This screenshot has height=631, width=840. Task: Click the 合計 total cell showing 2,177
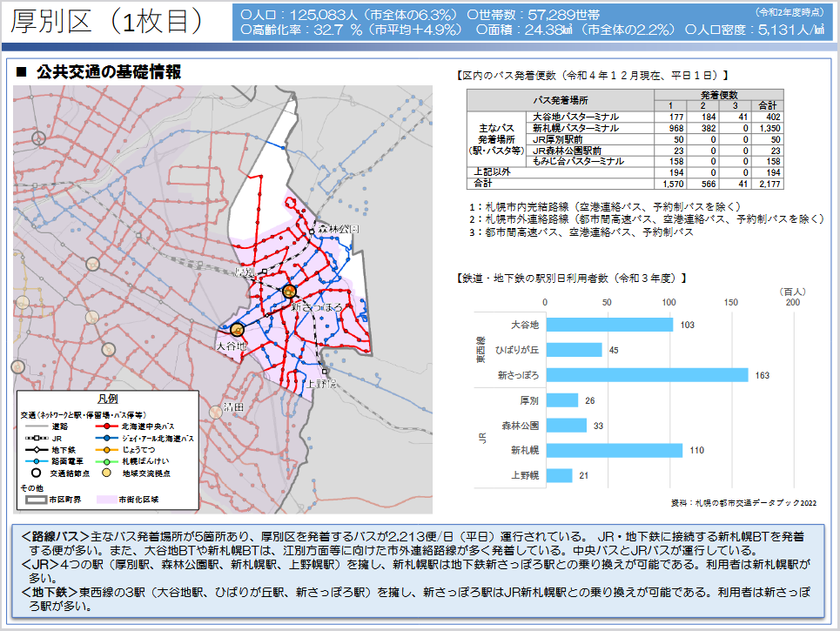(x=769, y=185)
